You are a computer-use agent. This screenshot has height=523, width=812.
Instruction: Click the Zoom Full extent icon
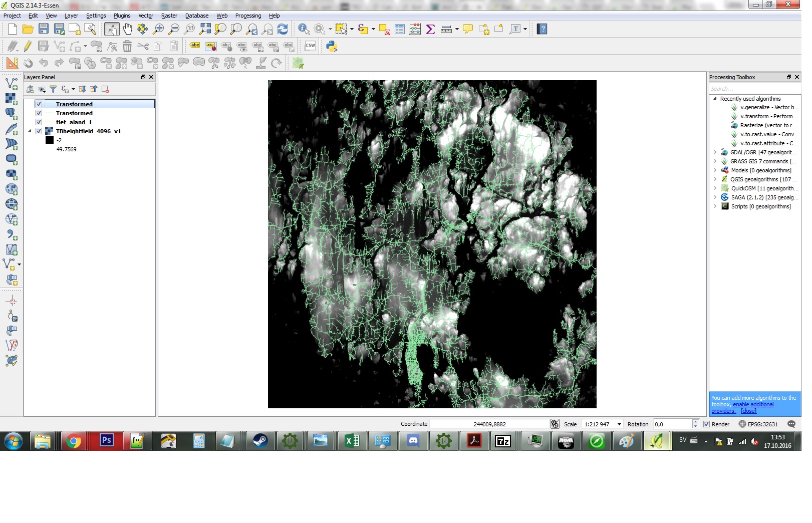(x=205, y=29)
